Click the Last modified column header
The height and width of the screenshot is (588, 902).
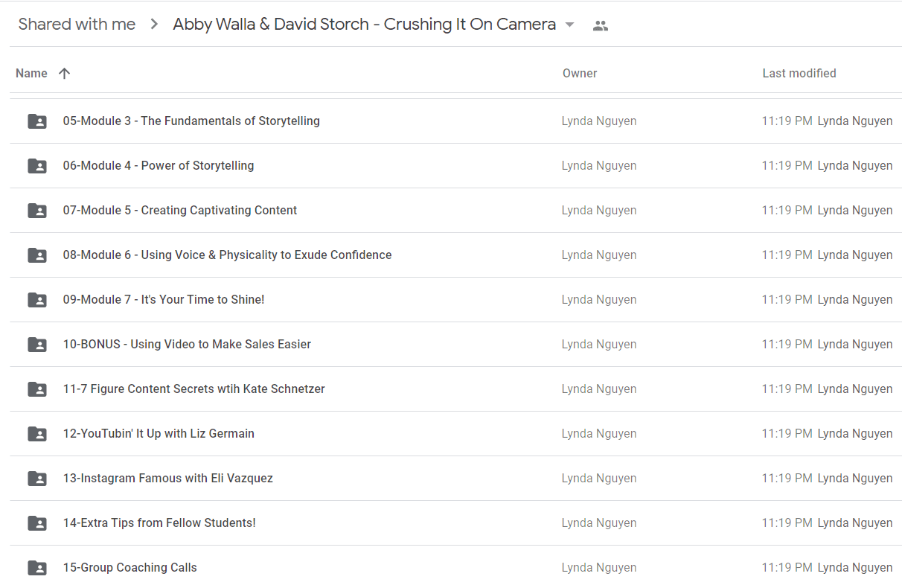799,73
